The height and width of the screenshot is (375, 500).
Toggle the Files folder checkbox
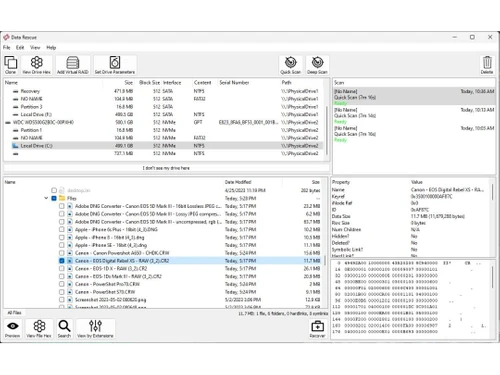pyautogui.click(x=54, y=198)
